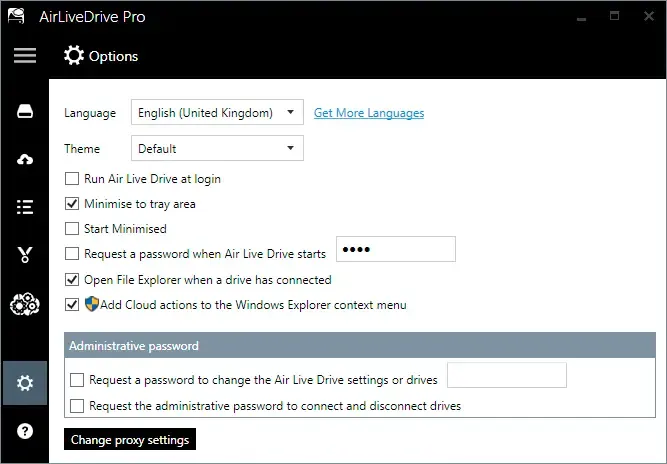
Task: Click the Theme label
Action: 82,148
